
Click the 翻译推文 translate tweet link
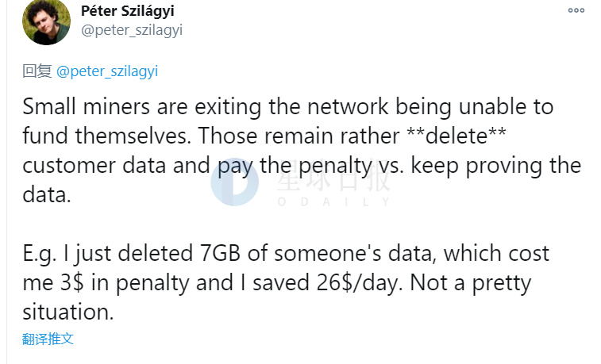tap(48, 339)
